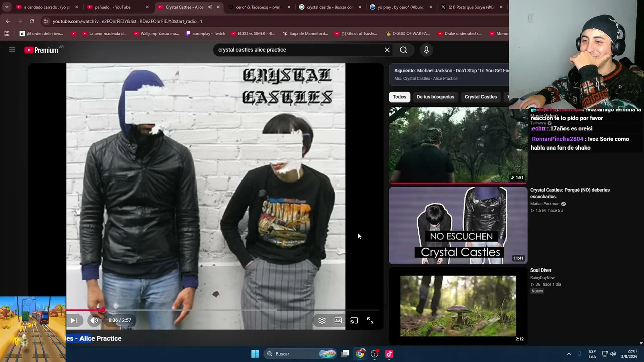Image resolution: width=644 pixels, height=362 pixels.
Task: Open the 'NO ESCUCHEN Crystal Castles' thumbnail
Action: click(x=458, y=225)
